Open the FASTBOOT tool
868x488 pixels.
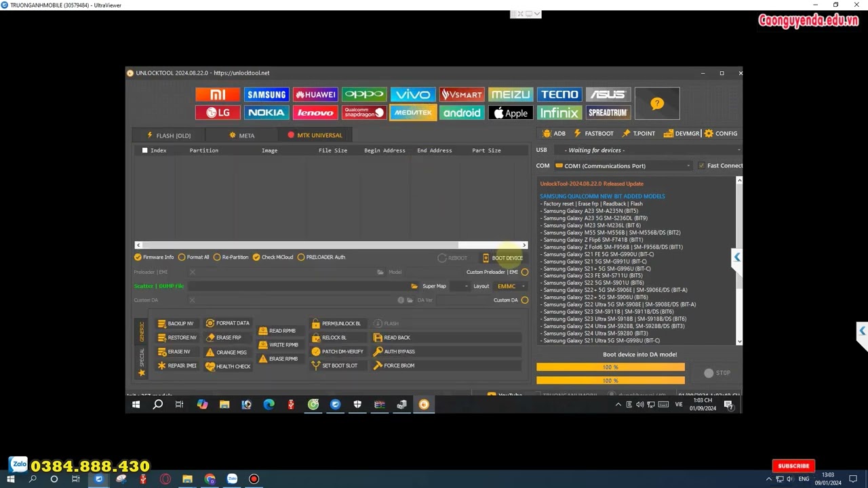pyautogui.click(x=593, y=134)
